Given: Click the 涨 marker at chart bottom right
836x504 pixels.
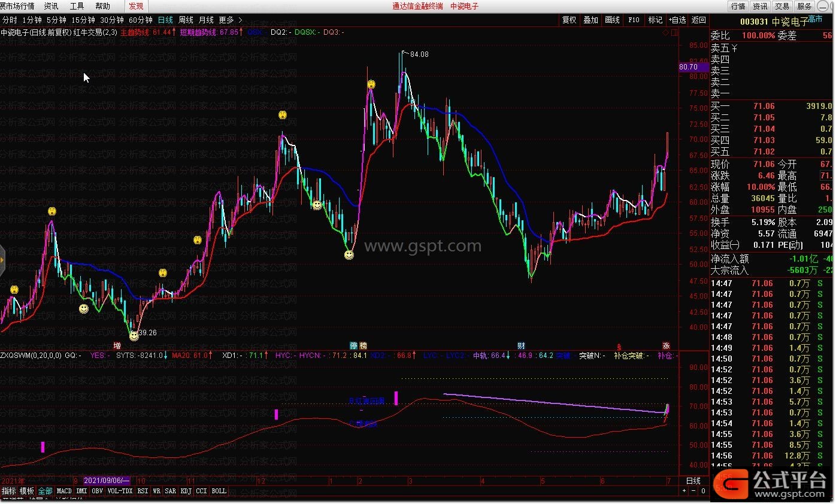Looking at the screenshot, I should pos(666,345).
